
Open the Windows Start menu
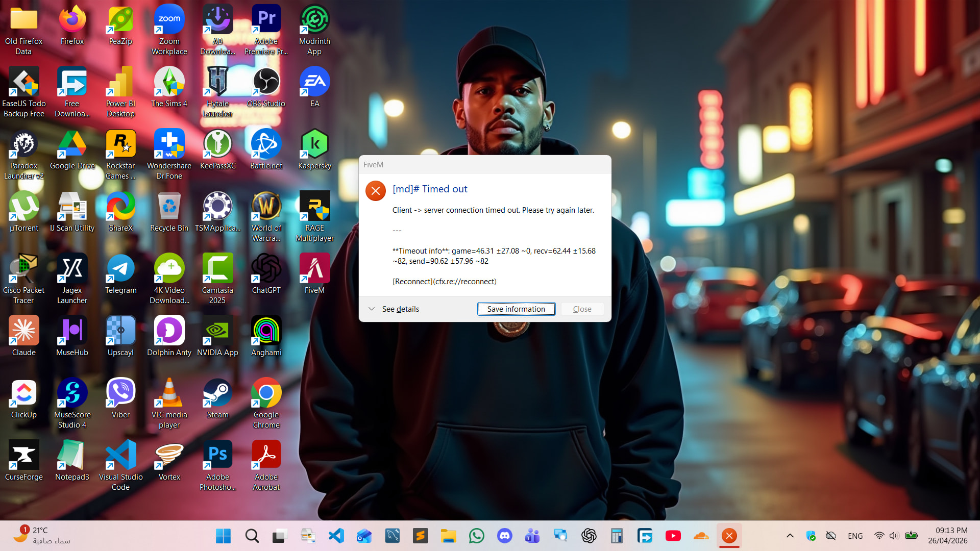point(223,536)
